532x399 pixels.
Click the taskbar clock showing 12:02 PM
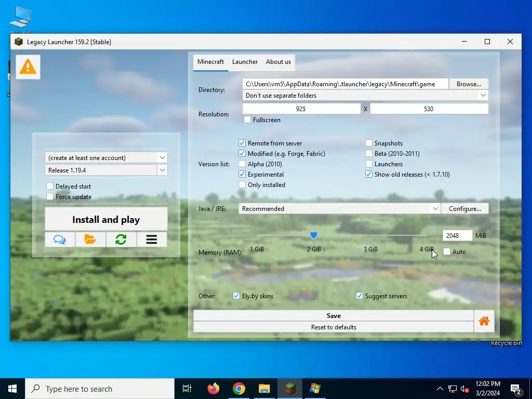tap(487, 389)
